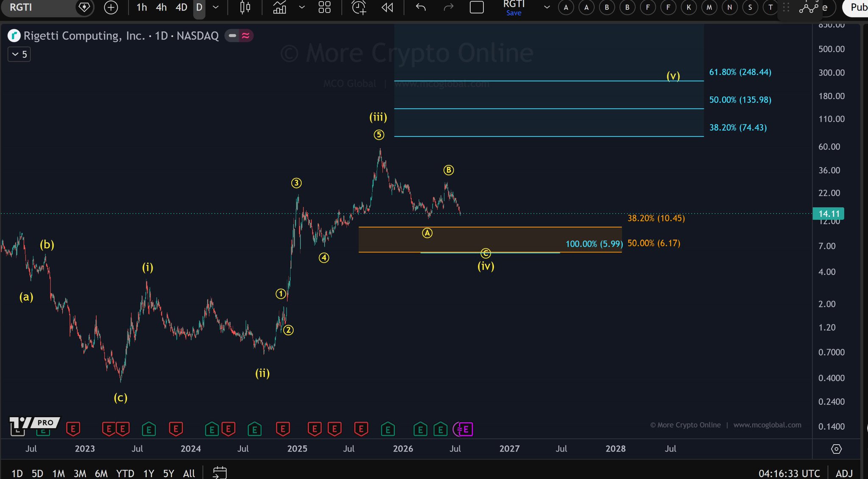The width and height of the screenshot is (868, 479).
Task: Expand the interval list chevron
Action: pyautogui.click(x=216, y=7)
